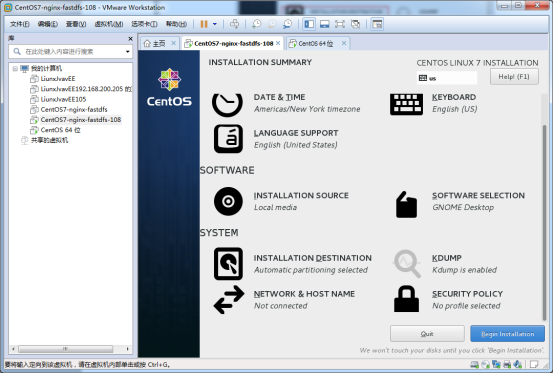Screen dimensions: 553x373
Task: Click the Help! (F1) button
Action: [514, 77]
